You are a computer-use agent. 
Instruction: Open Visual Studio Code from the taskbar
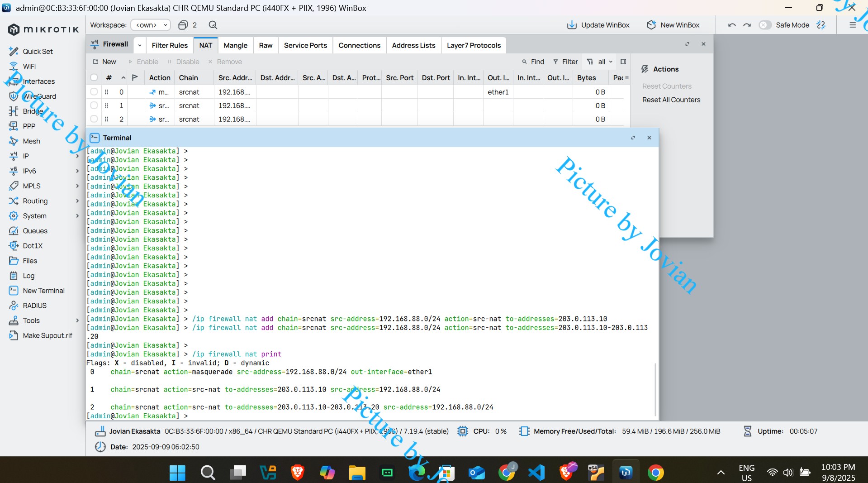[536, 473]
